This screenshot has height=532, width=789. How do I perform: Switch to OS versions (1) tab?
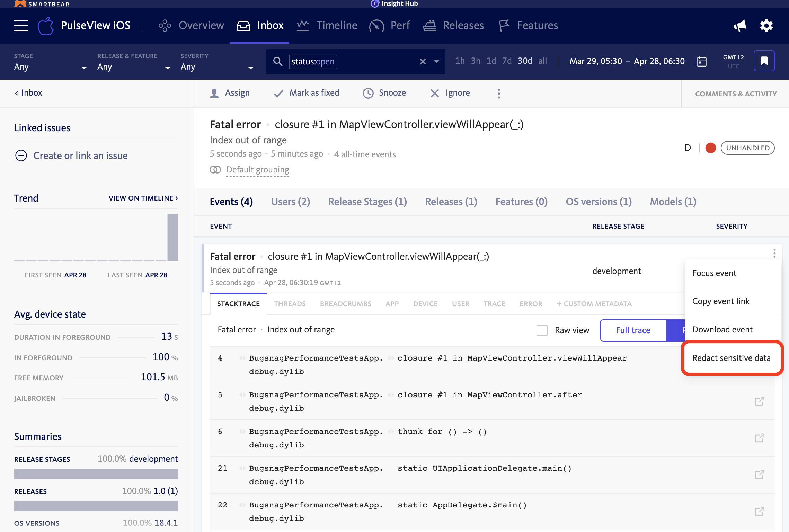[x=599, y=202]
